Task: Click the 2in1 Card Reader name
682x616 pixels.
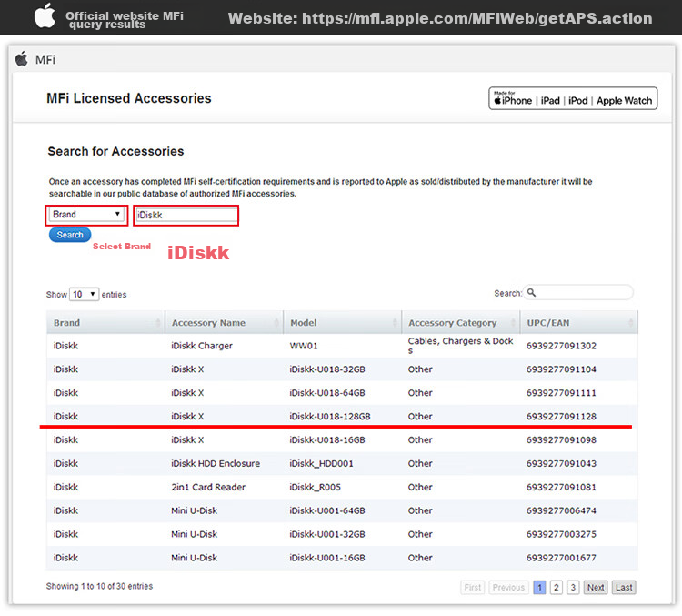Action: (x=208, y=487)
